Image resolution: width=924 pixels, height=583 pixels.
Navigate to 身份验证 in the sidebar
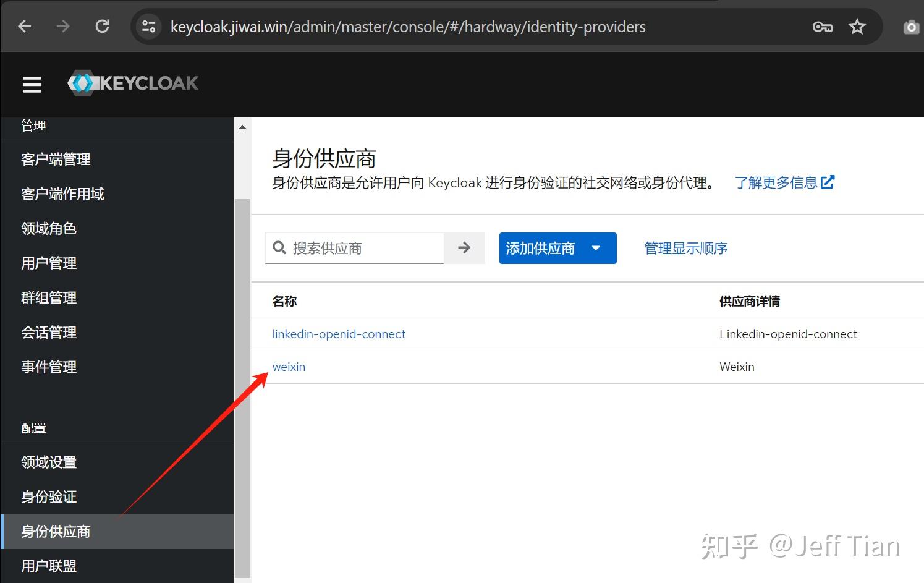pos(48,496)
